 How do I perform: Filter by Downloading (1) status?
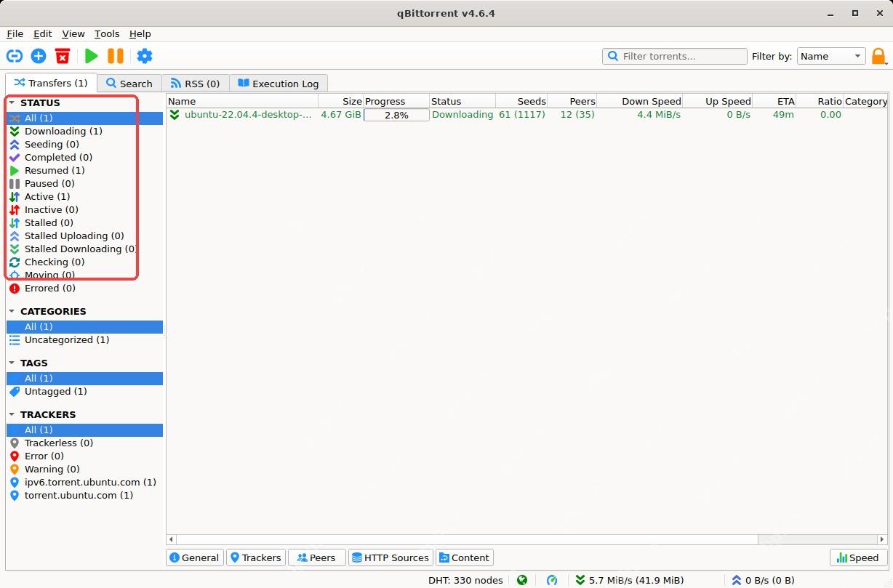(63, 131)
